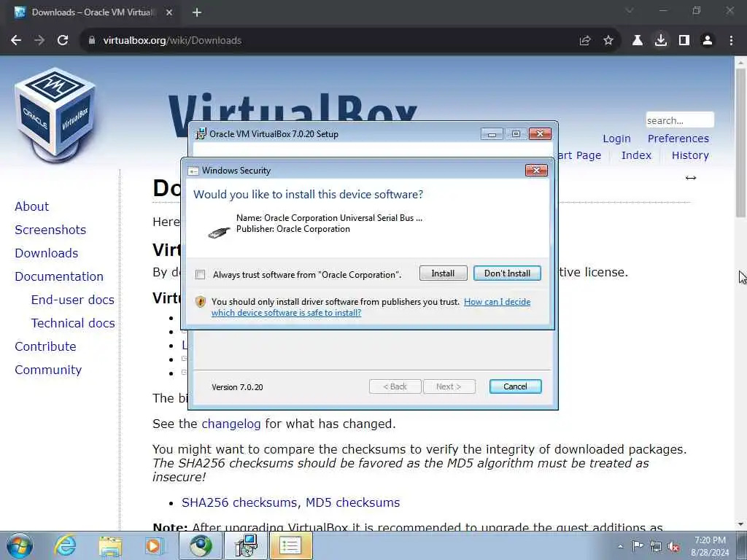Select the Downloads – Oracle VM VirtualBox tab

coord(93,12)
